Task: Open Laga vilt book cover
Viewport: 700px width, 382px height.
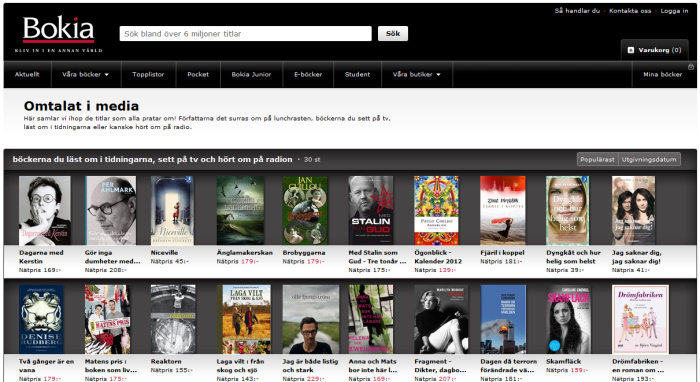Action: [x=244, y=319]
